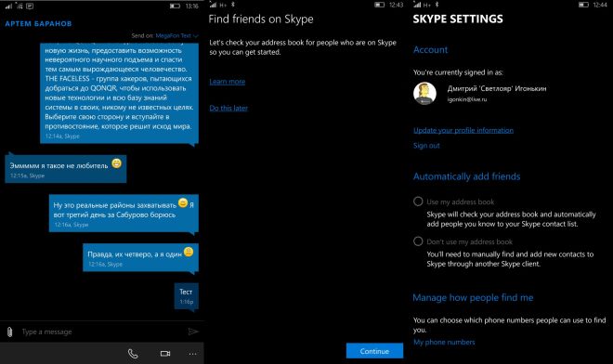
Task: Select the 'Правда, их четверо, а я один' message
Action: [141, 257]
